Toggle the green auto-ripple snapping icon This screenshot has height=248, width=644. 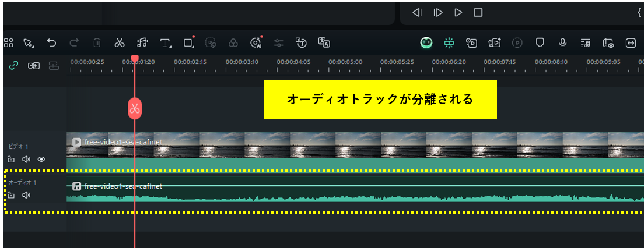pyautogui.click(x=449, y=42)
